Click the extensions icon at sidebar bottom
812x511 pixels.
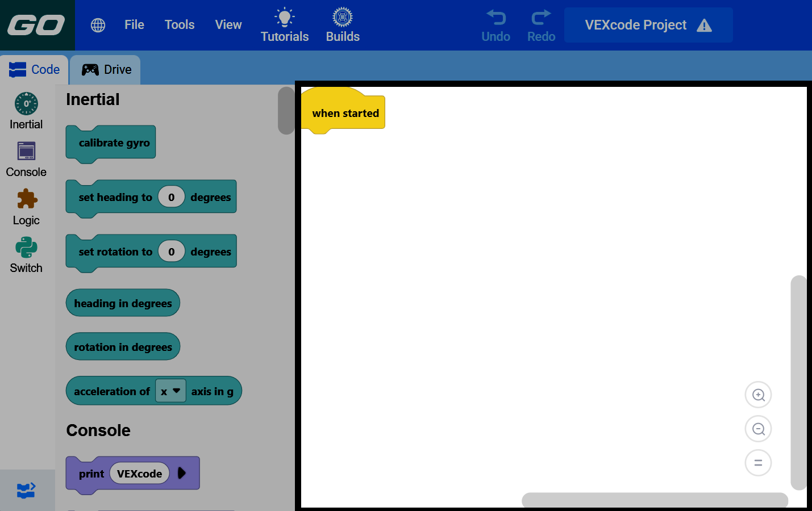pos(27,490)
